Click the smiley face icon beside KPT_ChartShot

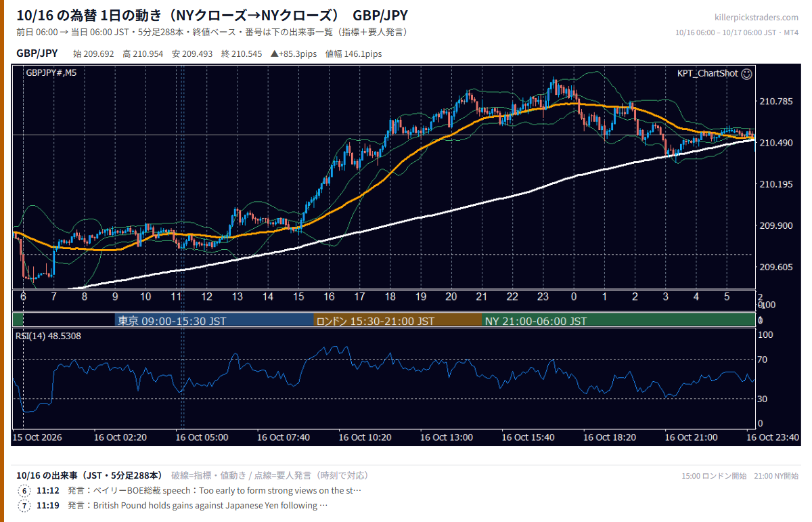tap(746, 74)
